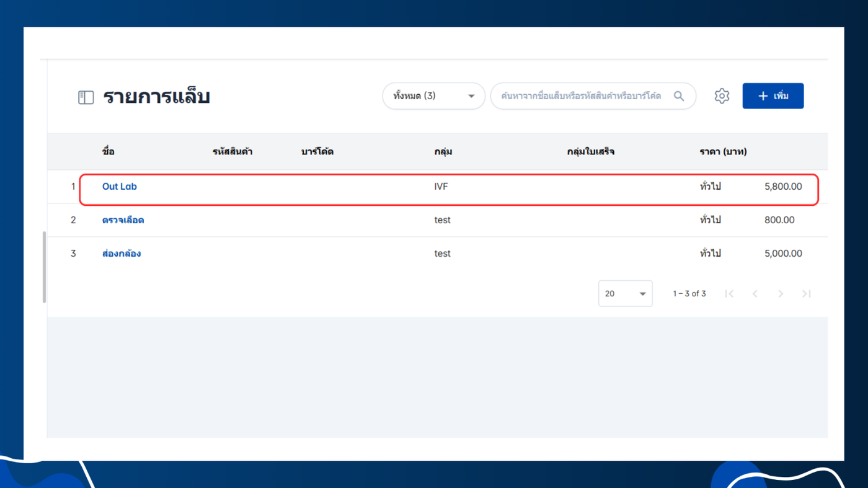Click the รายการแล็บ page heading
Image resolution: width=868 pixels, height=488 pixels.
156,97
